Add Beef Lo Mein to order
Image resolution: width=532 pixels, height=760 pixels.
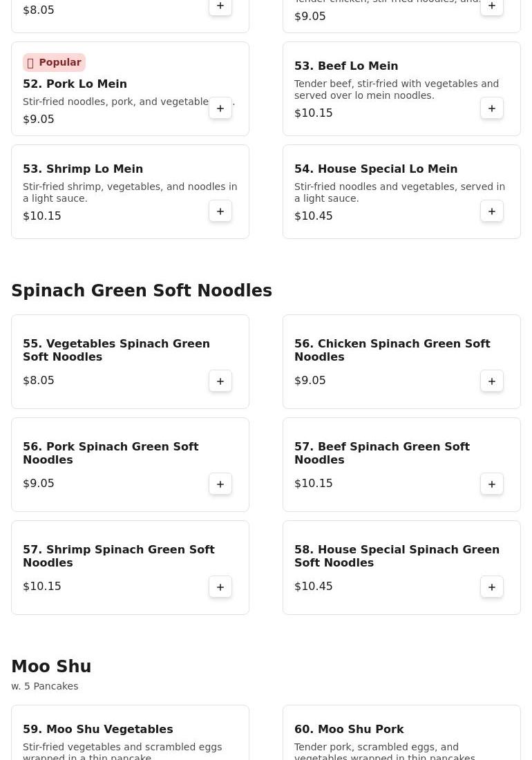(x=492, y=108)
